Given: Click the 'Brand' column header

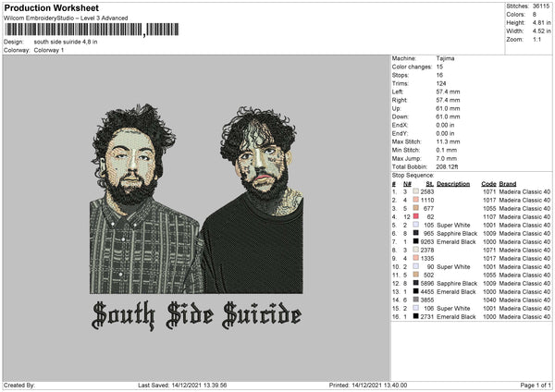Looking at the screenshot, I should click(x=508, y=184).
